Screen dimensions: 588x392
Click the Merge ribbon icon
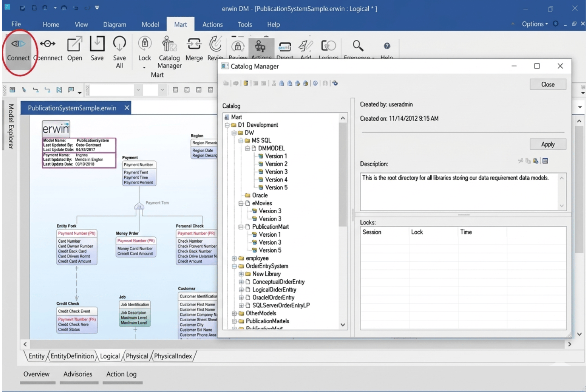click(x=194, y=44)
